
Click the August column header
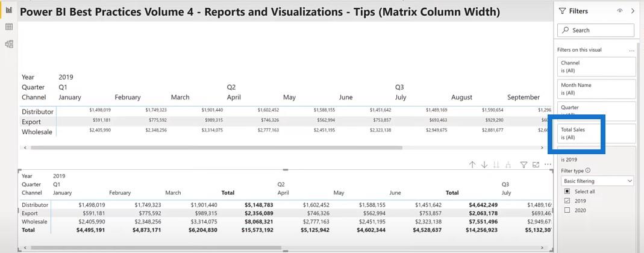[461, 98]
